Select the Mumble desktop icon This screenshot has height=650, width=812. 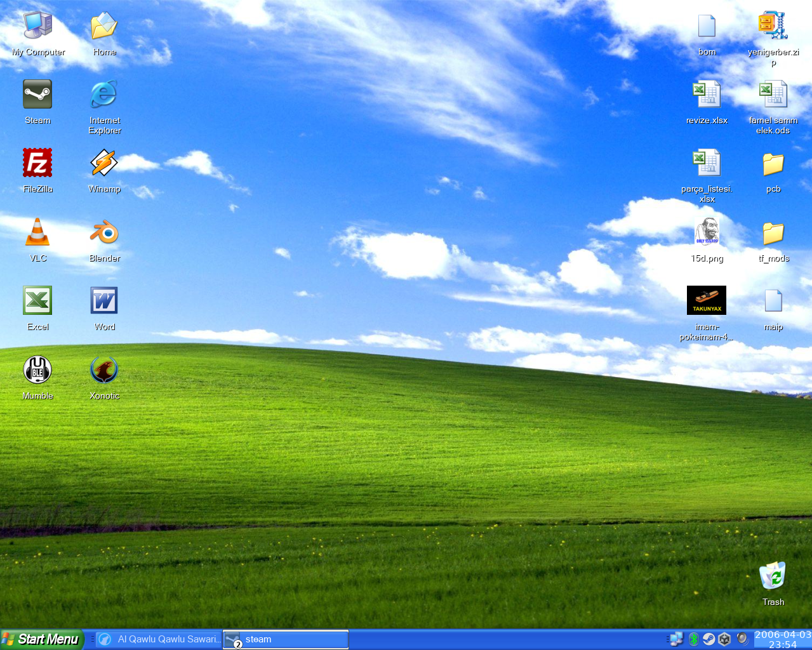click(37, 369)
